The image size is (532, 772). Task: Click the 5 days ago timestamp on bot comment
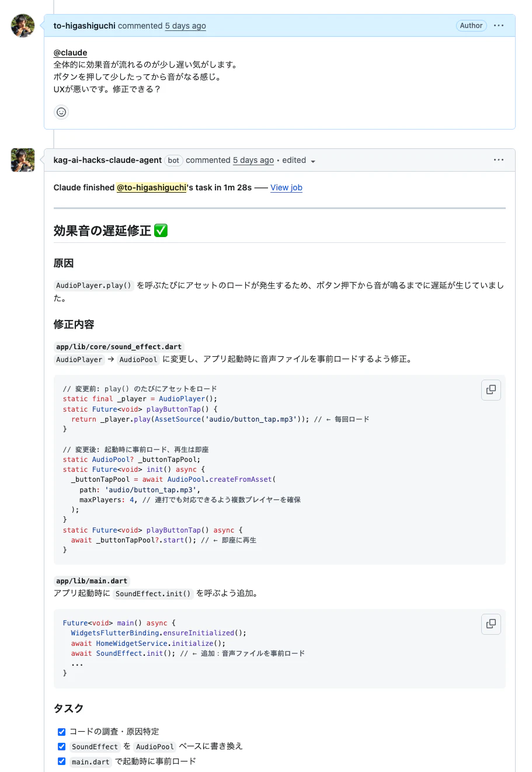pyautogui.click(x=253, y=160)
